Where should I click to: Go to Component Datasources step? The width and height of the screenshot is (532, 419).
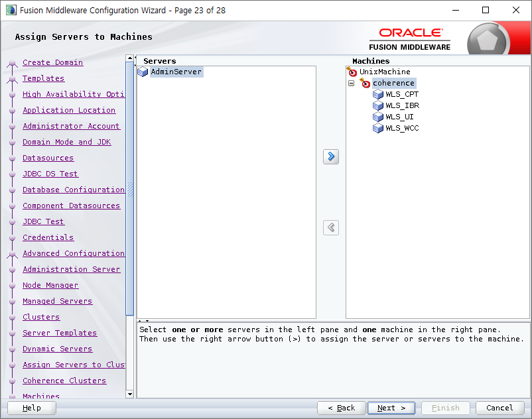(71, 206)
